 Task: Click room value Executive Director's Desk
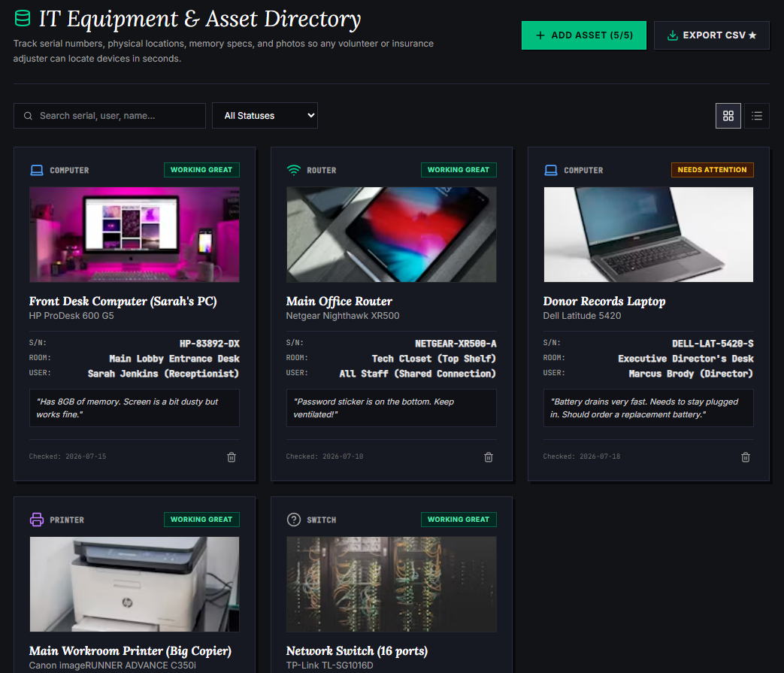tap(686, 359)
